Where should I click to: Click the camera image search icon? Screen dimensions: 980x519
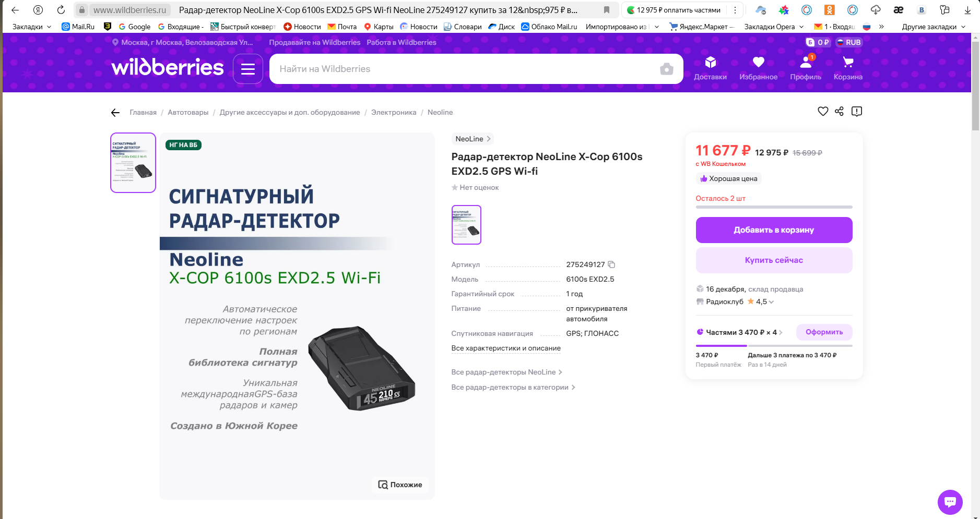(x=666, y=69)
